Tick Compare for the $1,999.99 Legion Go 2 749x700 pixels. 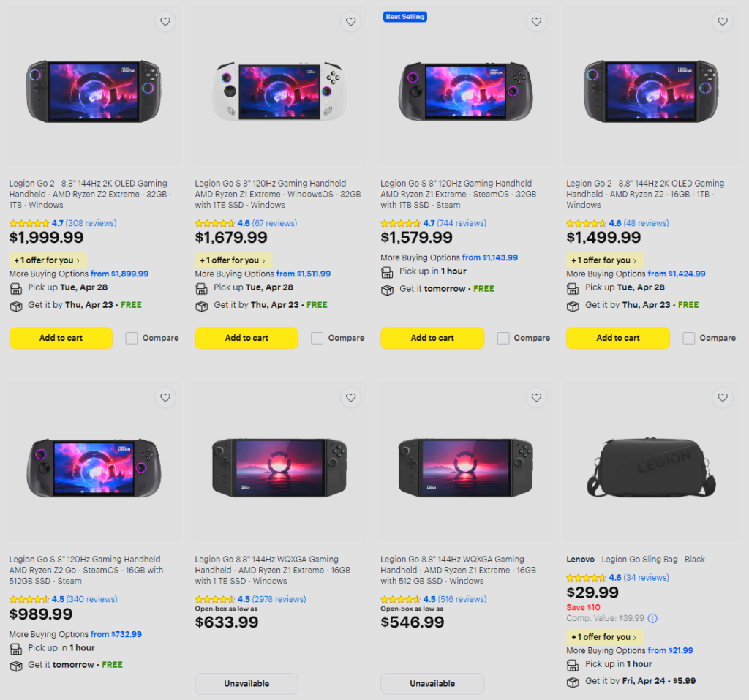click(x=132, y=338)
